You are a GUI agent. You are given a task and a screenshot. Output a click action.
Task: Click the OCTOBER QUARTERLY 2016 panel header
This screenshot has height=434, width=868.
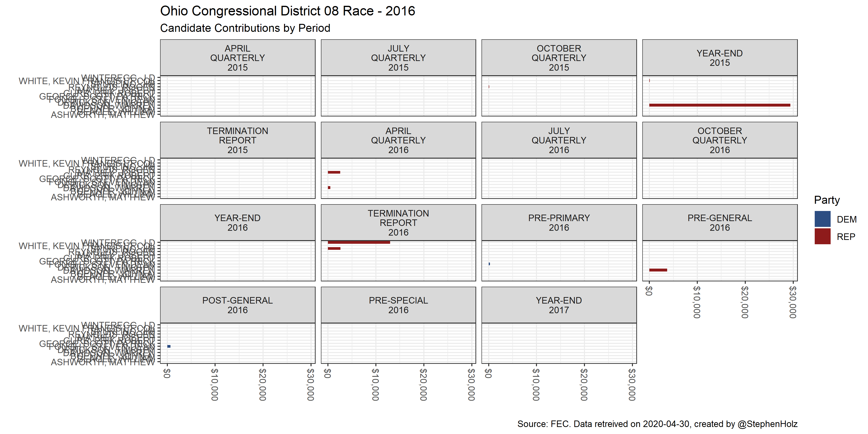pos(719,140)
